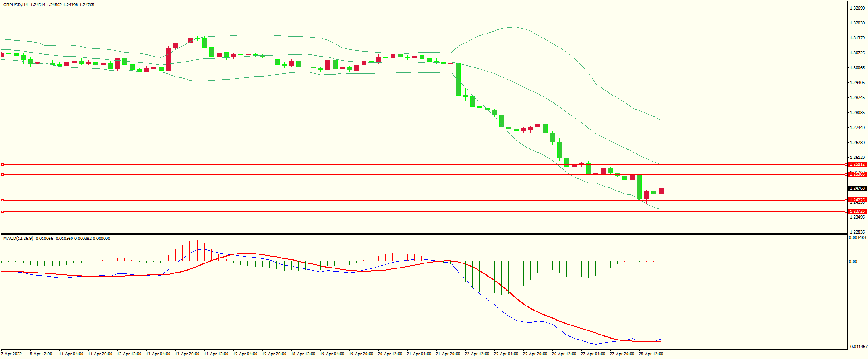Click the 28 Apr 12:00 time axis label
This screenshot has width=868, height=359.
651,354
